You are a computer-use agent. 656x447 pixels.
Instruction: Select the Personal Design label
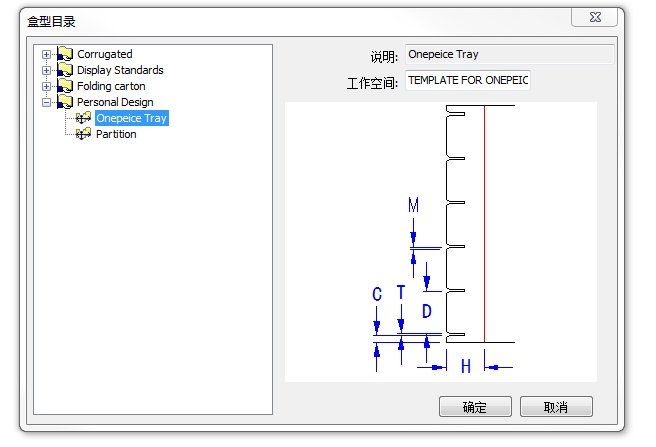[x=115, y=102]
